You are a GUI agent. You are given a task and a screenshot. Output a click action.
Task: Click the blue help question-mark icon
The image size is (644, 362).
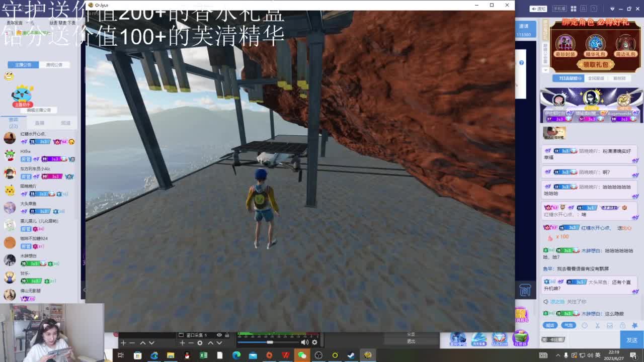521,62
